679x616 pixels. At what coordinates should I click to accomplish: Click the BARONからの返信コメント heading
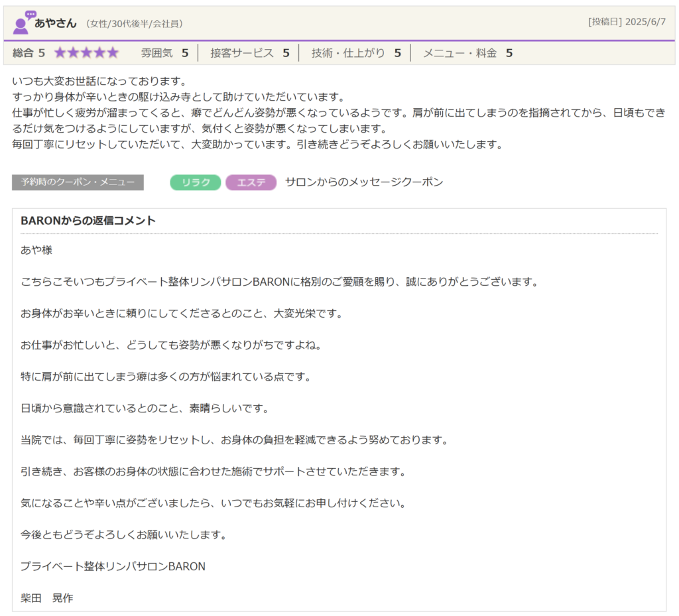(88, 221)
